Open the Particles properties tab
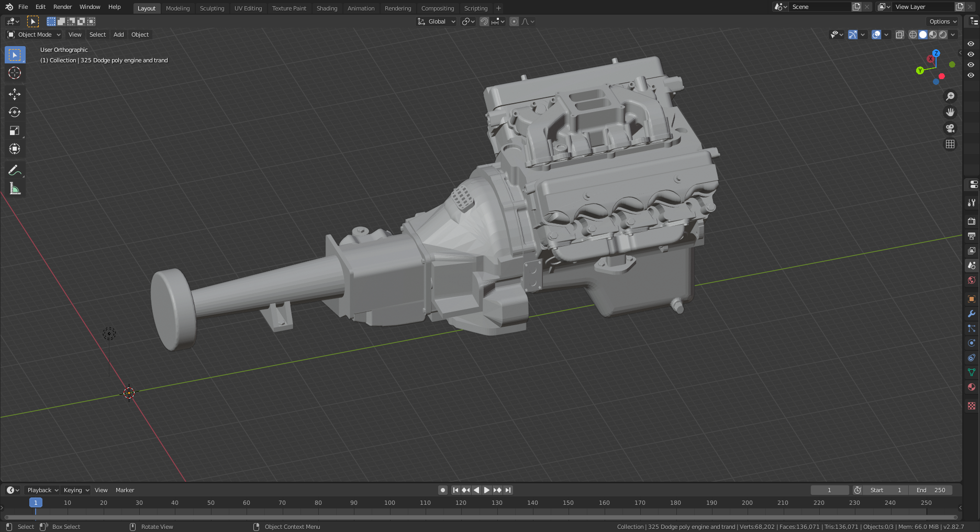The height and width of the screenshot is (532, 980). [972, 328]
